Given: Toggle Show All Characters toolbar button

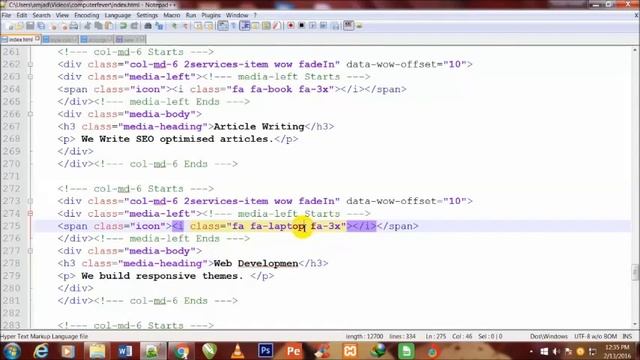Looking at the screenshot, I should [x=233, y=26].
